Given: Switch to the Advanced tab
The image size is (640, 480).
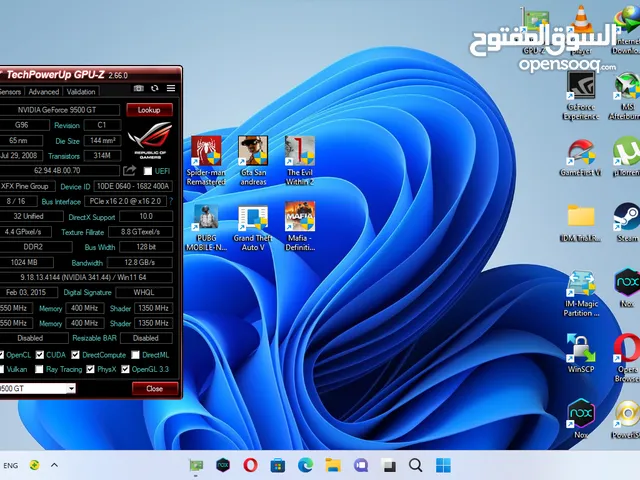Looking at the screenshot, I should (x=43, y=92).
